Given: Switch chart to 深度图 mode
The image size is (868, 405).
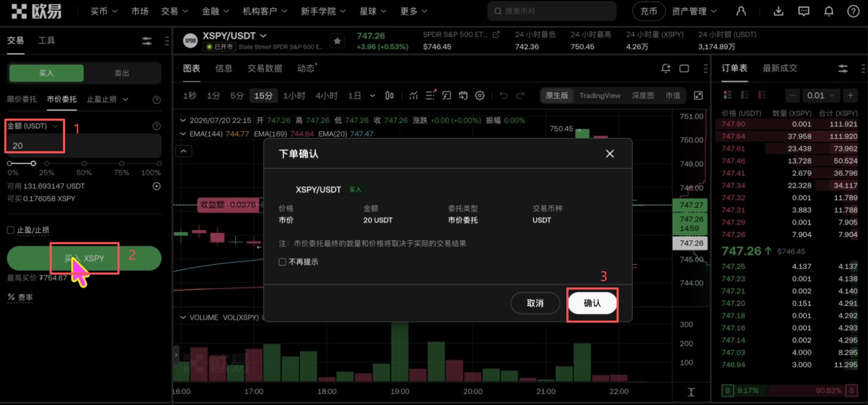Looking at the screenshot, I should [x=643, y=96].
